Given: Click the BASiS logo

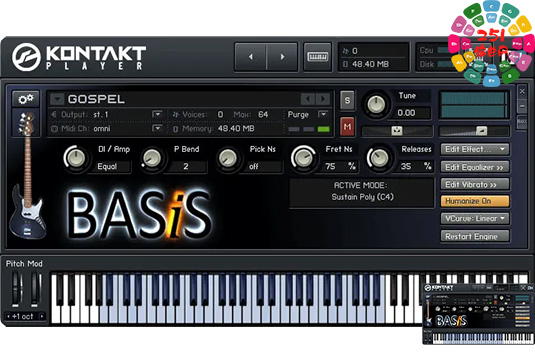Looking at the screenshot, I should [139, 215].
